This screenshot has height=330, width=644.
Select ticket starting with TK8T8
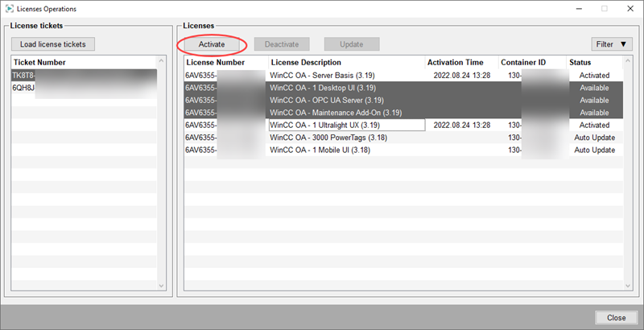pos(85,76)
